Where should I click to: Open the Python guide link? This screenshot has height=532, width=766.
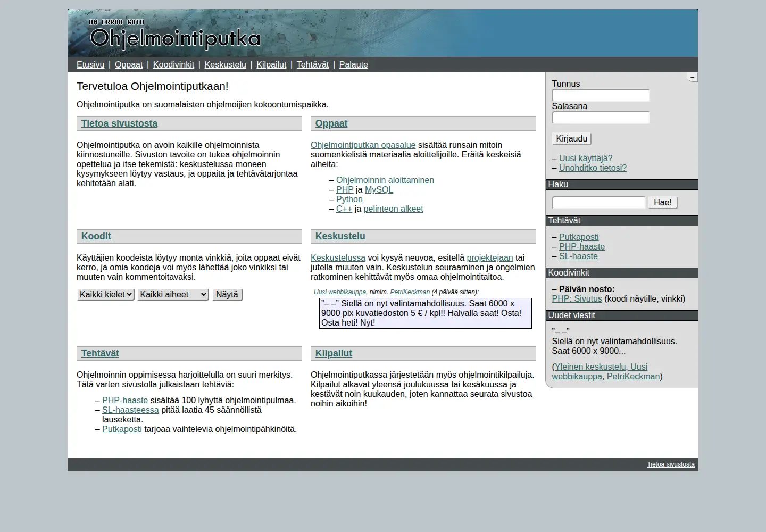349,199
